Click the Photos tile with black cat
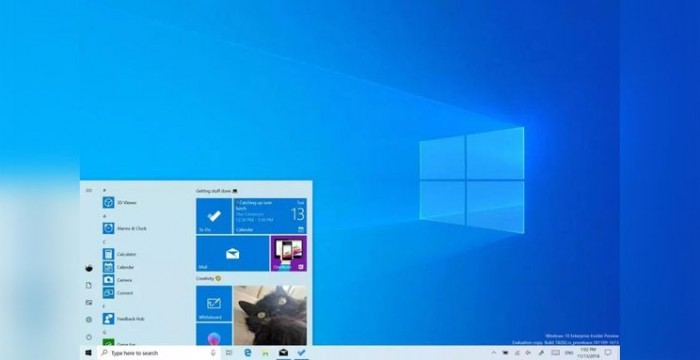The width and height of the screenshot is (700, 360). 270,315
